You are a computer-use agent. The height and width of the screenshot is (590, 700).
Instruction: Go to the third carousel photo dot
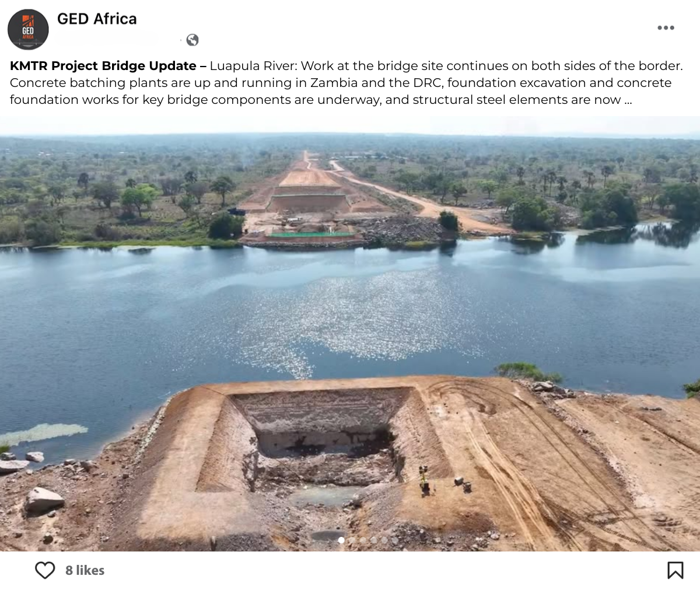(x=363, y=540)
